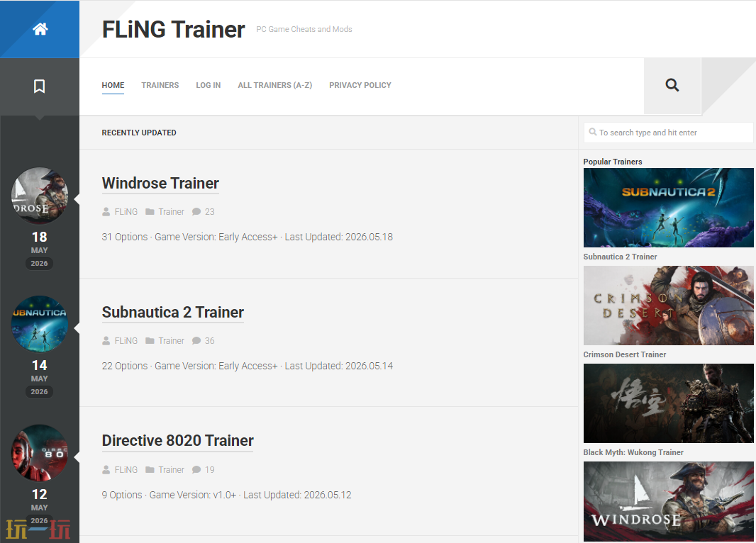This screenshot has width=756, height=543.
Task: Open the Crimson Desert popular trainer banner image
Action: 668,306
